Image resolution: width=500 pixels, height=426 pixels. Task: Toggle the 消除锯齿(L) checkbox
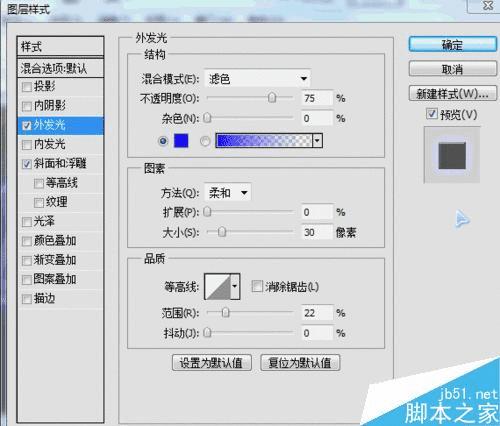coord(257,286)
